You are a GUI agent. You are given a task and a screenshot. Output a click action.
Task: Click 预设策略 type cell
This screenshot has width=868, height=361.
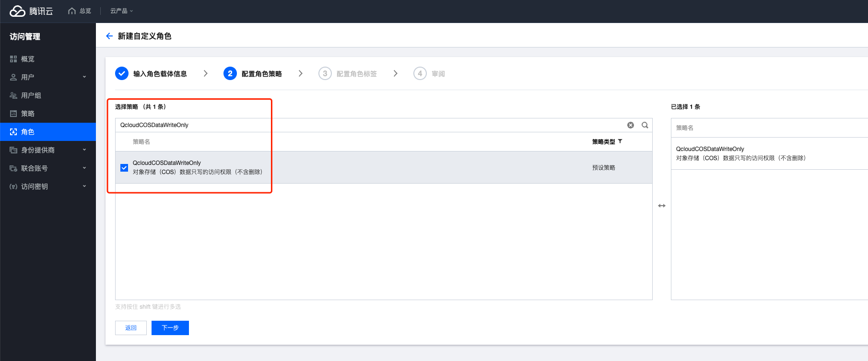pos(604,168)
